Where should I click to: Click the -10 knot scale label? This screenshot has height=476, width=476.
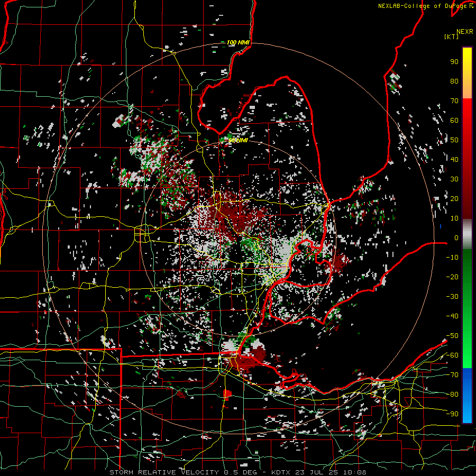point(452,258)
